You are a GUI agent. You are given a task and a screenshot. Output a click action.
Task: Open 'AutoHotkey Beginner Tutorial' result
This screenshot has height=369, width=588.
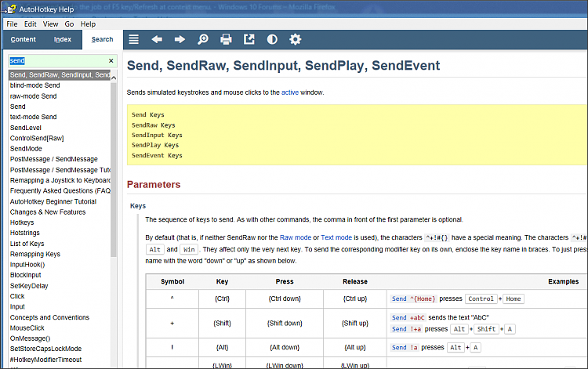[x=53, y=201]
